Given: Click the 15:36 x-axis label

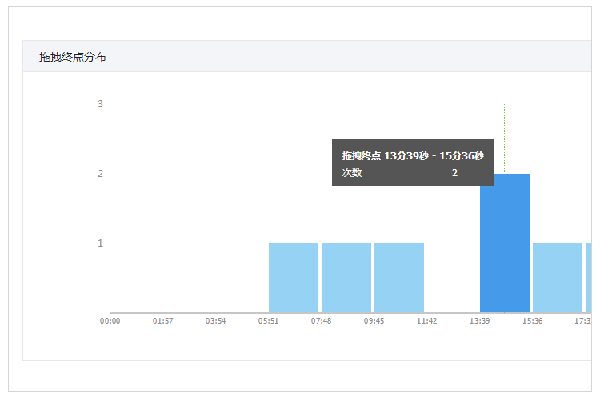Looking at the screenshot, I should click(532, 321).
